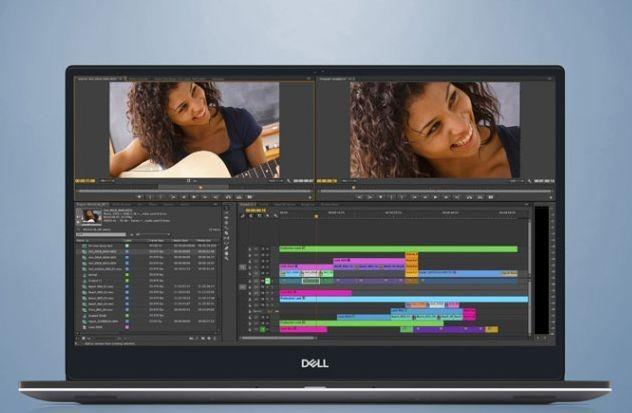The height and width of the screenshot is (413, 632).
Task: Click Extract in Program monitor transport
Action: [480, 197]
